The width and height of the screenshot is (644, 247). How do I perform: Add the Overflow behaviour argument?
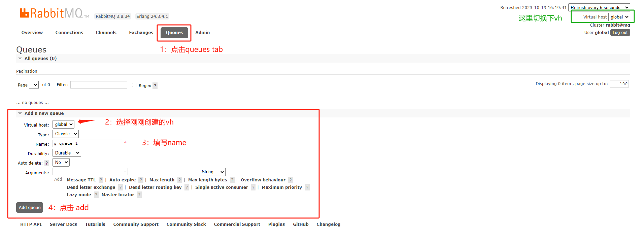(x=263, y=180)
